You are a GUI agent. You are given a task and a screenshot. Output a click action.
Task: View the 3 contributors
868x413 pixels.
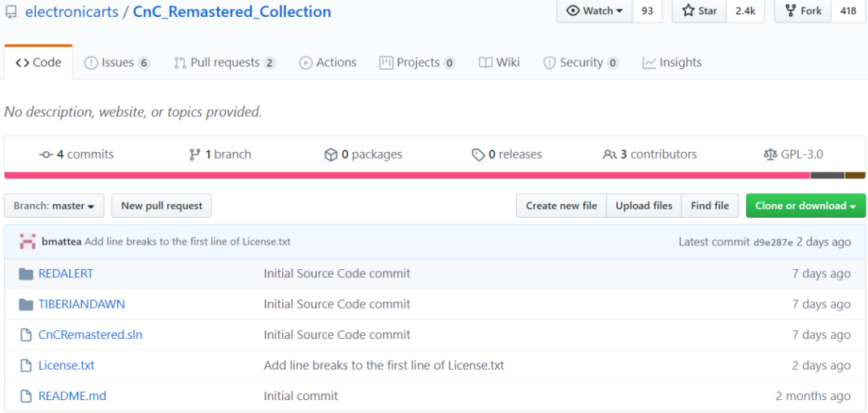pos(650,154)
